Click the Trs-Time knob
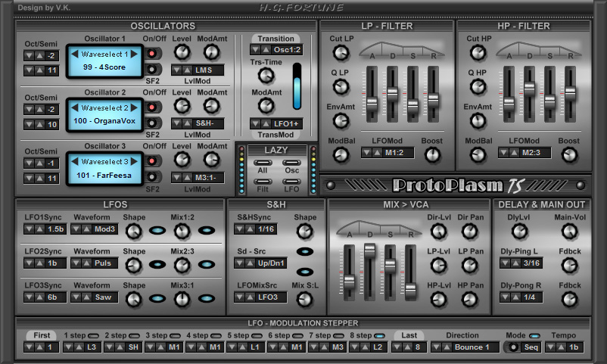The width and height of the screenshot is (607, 364). point(266,76)
